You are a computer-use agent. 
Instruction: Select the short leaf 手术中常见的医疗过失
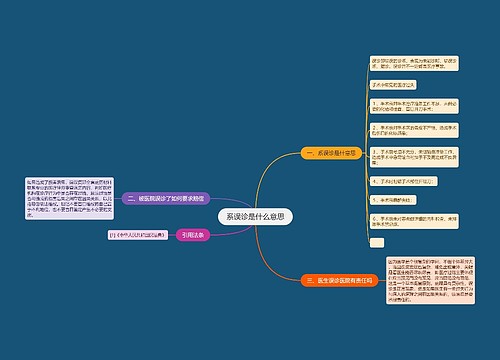393,85
